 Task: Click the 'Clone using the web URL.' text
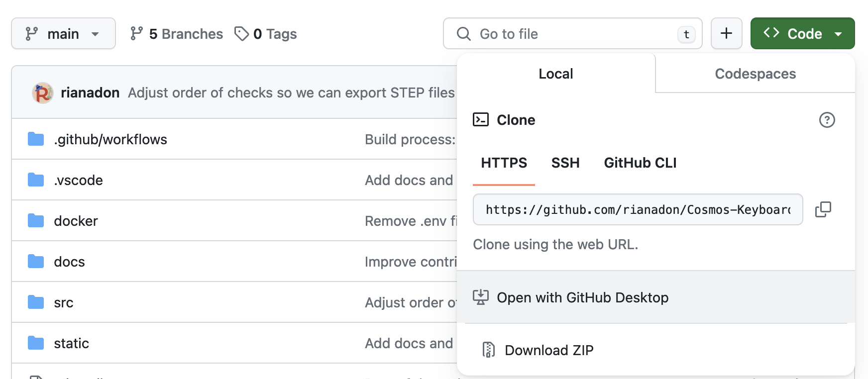pyautogui.click(x=555, y=244)
